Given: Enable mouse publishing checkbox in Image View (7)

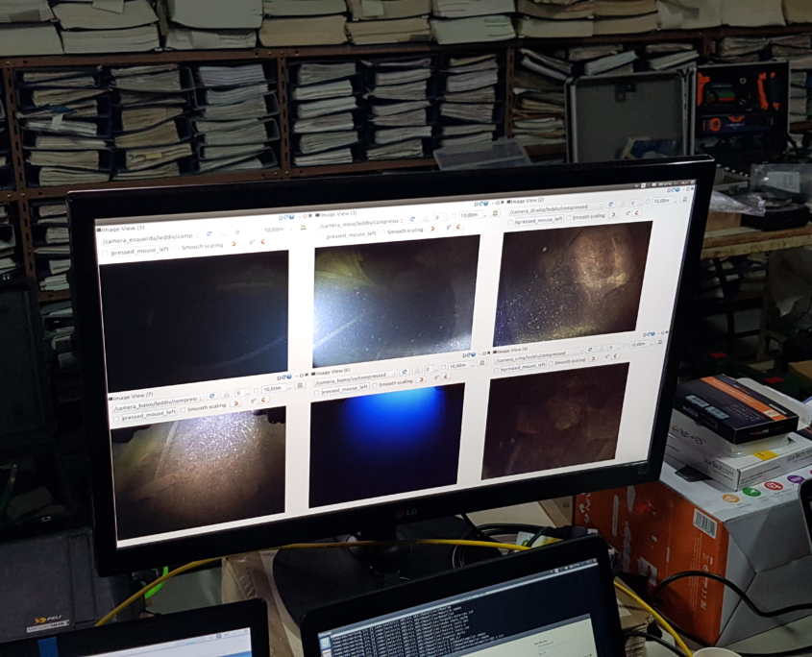Looking at the screenshot, I should point(116,418).
